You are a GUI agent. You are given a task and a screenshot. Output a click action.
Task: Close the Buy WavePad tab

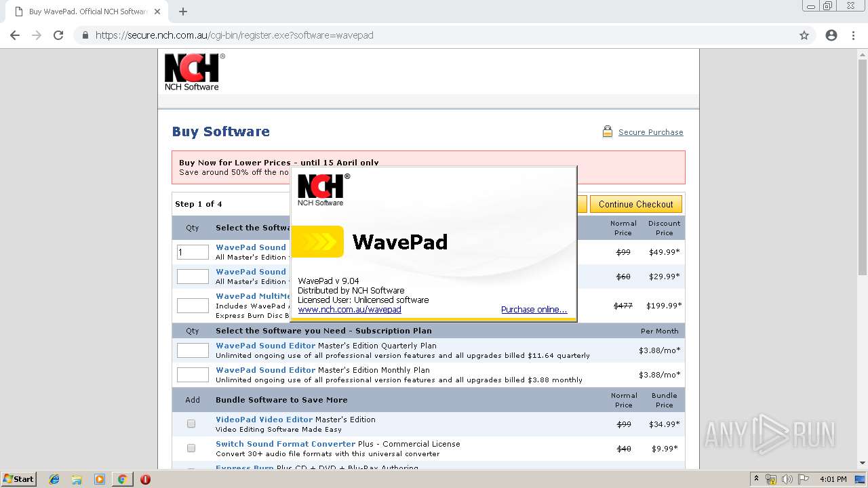click(x=157, y=12)
